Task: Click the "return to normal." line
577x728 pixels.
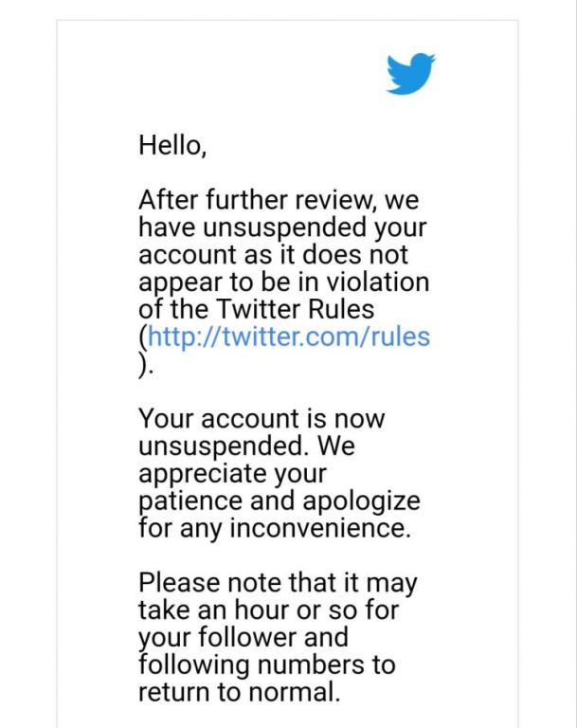Action: pyautogui.click(x=240, y=692)
